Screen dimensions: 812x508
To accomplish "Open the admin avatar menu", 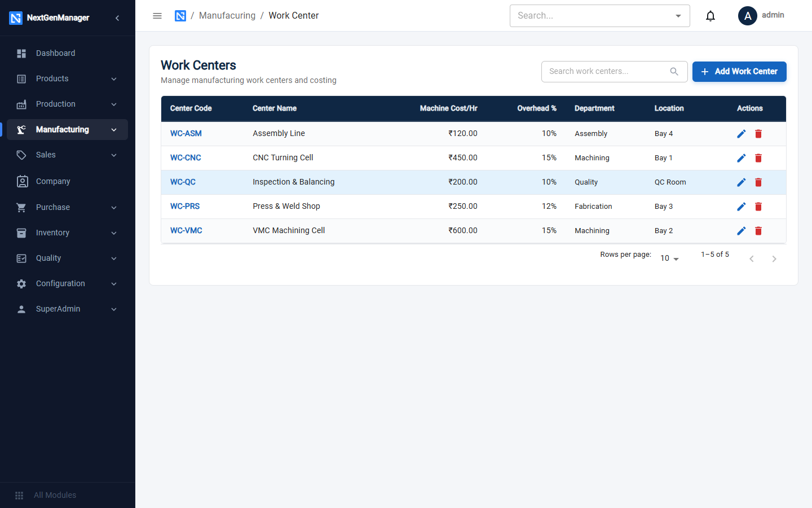I will coord(748,16).
